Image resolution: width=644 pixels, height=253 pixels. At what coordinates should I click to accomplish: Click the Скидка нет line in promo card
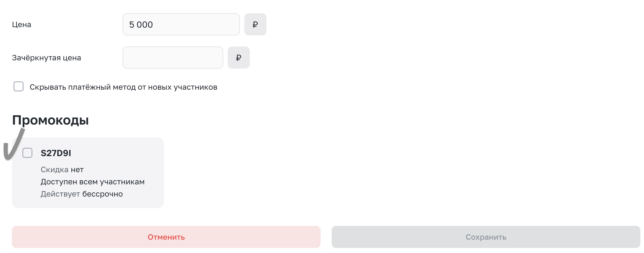(62, 170)
